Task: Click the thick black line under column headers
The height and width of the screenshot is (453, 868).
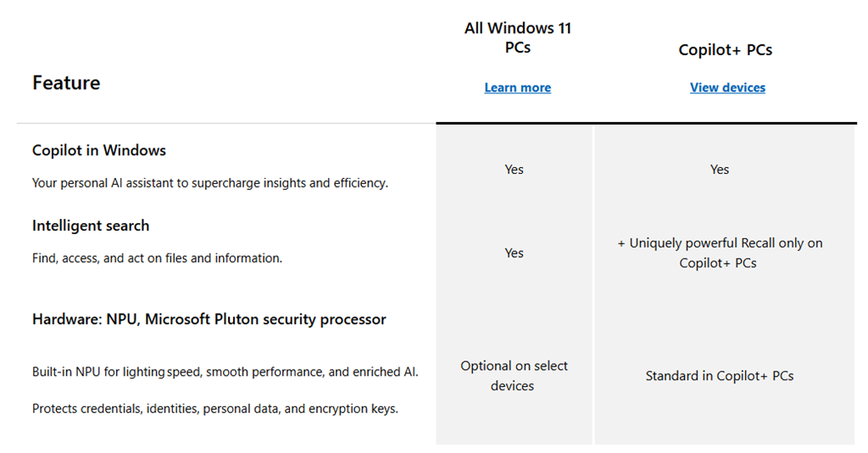Action: (646, 124)
